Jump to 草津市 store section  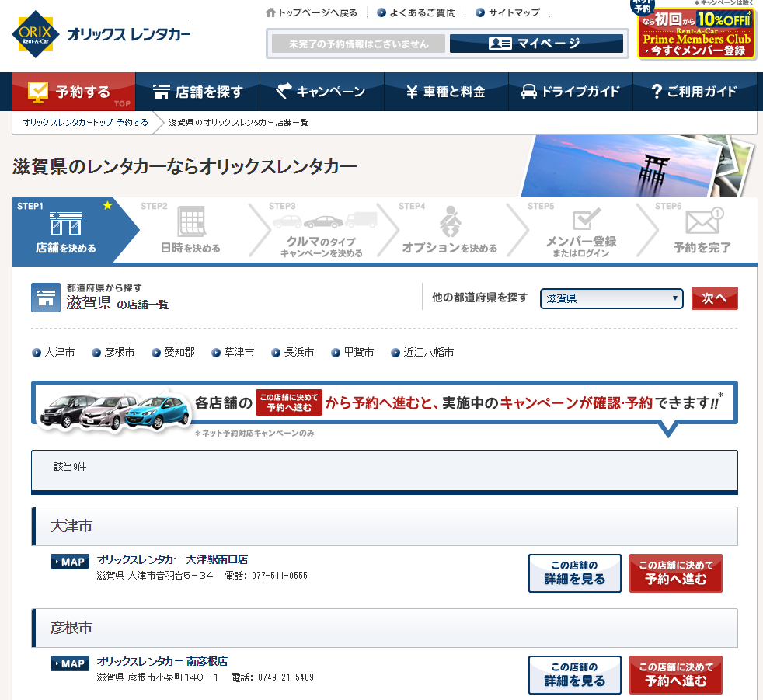click(x=239, y=353)
